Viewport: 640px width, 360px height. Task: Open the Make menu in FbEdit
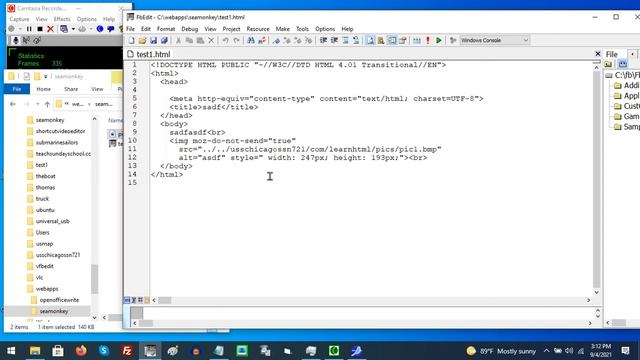[282, 29]
